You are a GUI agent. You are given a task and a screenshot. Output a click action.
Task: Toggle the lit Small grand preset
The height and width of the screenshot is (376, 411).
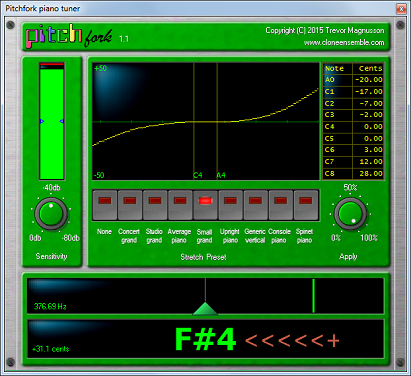click(205, 205)
